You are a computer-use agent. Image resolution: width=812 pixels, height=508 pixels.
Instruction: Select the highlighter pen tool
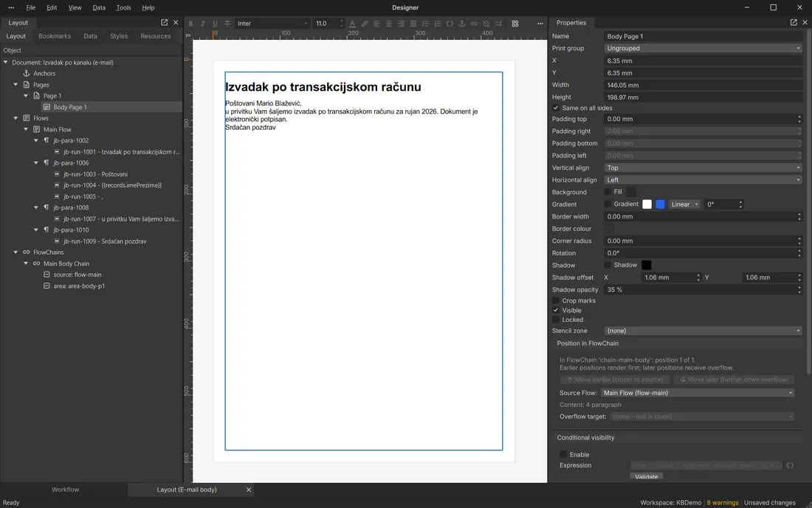[365, 24]
